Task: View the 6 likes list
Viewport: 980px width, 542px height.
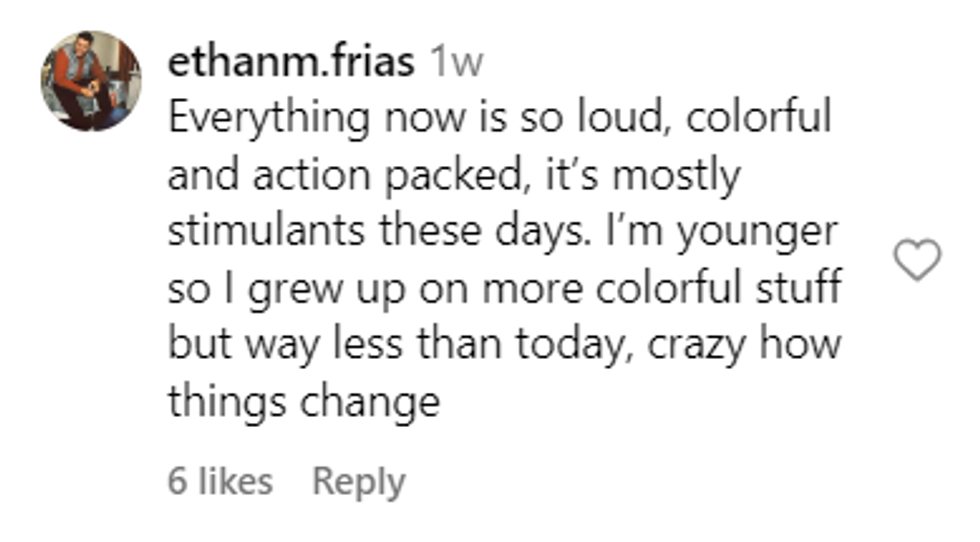Action: point(220,481)
